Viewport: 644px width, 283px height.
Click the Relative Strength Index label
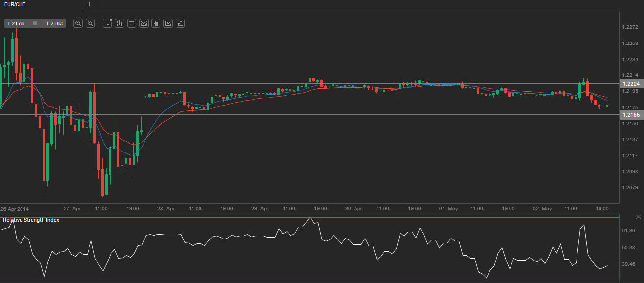(31, 220)
